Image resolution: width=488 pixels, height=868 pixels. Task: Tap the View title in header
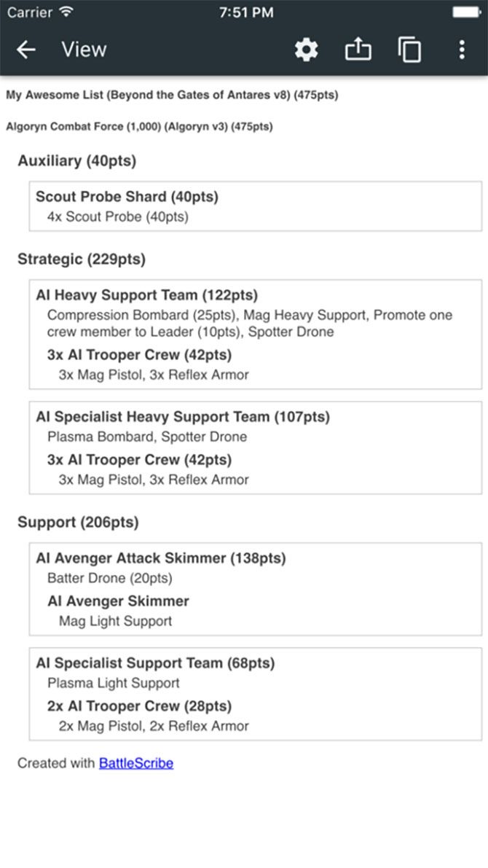84,50
